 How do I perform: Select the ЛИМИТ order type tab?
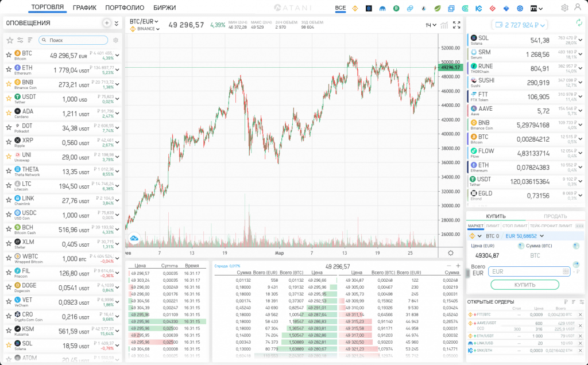(x=493, y=226)
